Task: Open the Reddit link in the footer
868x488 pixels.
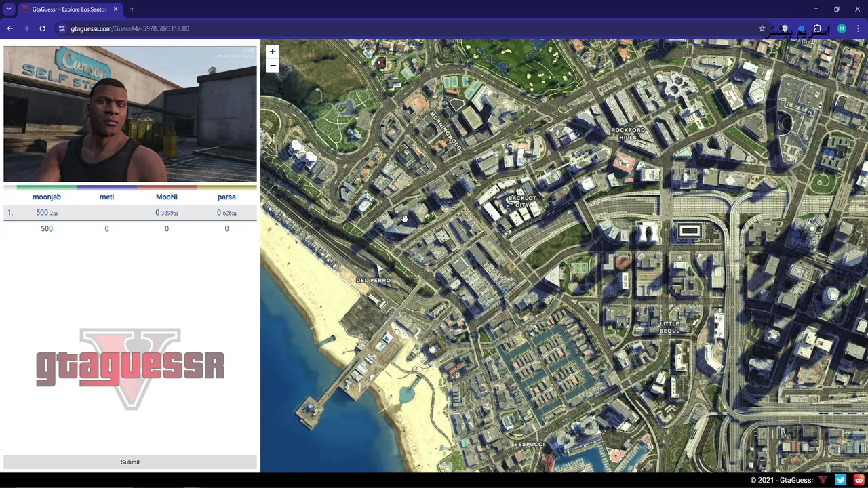Action: pos(859,480)
